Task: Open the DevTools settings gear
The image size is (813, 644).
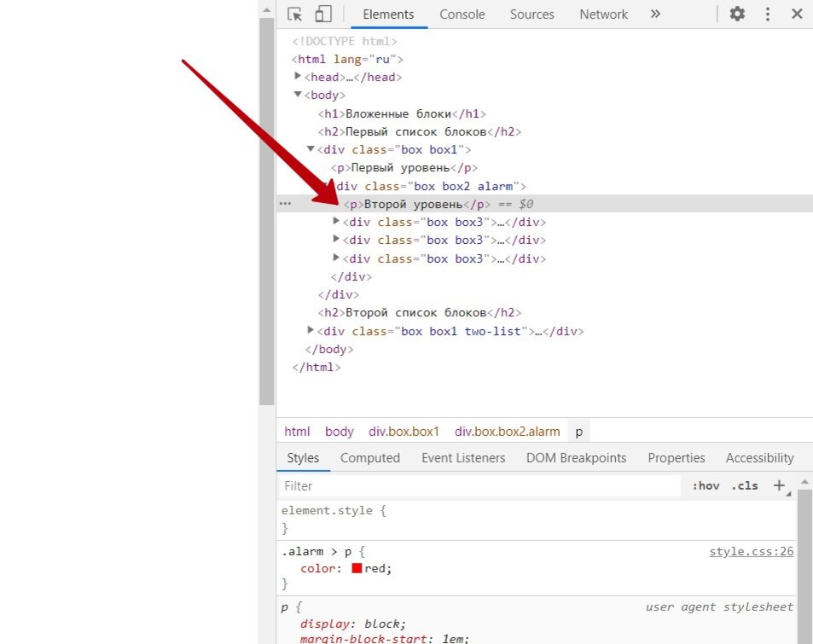Action: point(736,14)
